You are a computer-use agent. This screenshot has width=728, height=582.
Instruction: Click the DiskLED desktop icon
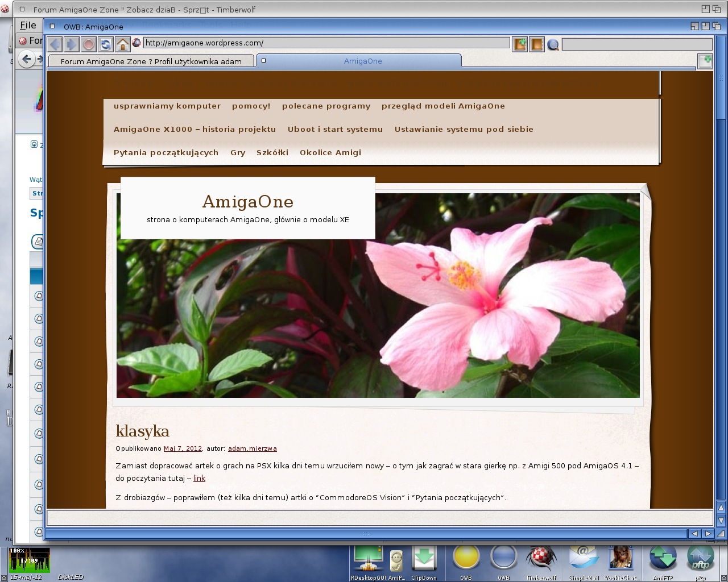coord(71,577)
